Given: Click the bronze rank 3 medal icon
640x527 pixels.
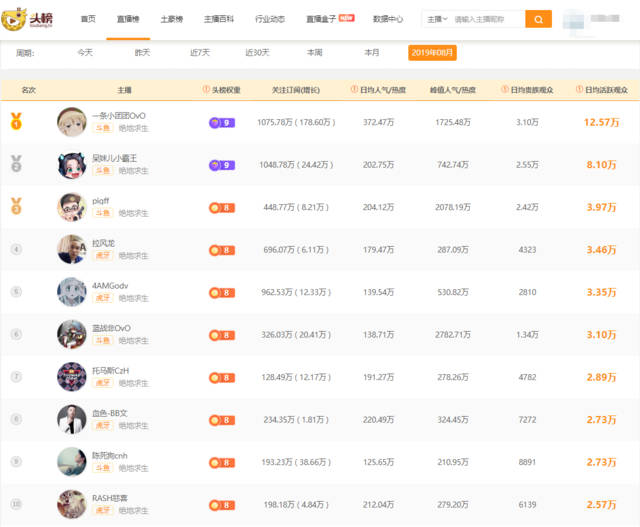Looking at the screenshot, I should click(x=16, y=206).
